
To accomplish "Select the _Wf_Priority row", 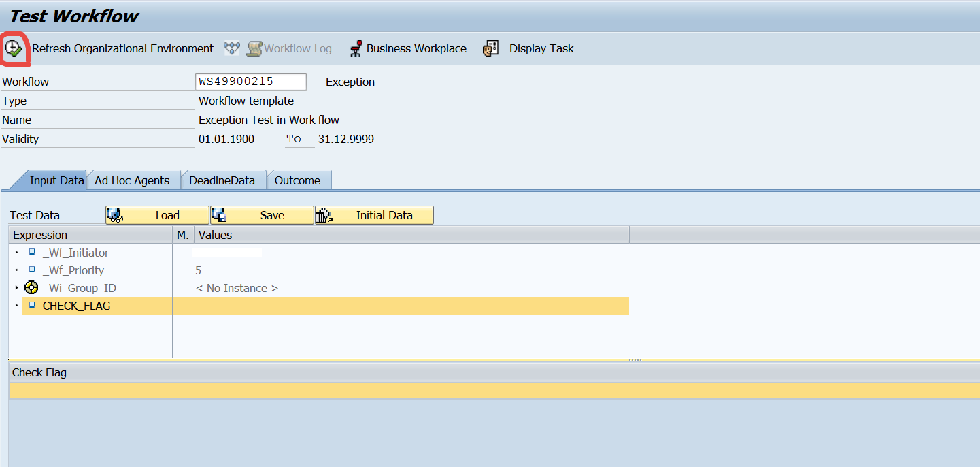I will coord(318,270).
